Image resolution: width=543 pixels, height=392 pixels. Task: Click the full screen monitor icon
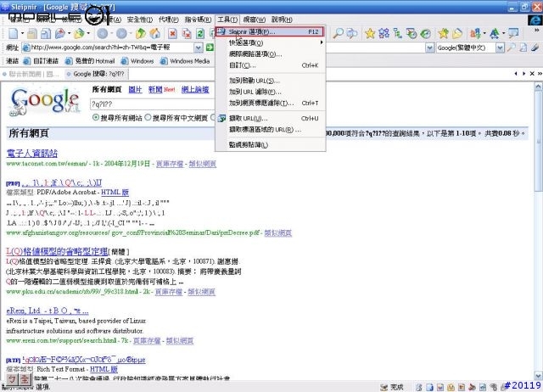[514, 33]
